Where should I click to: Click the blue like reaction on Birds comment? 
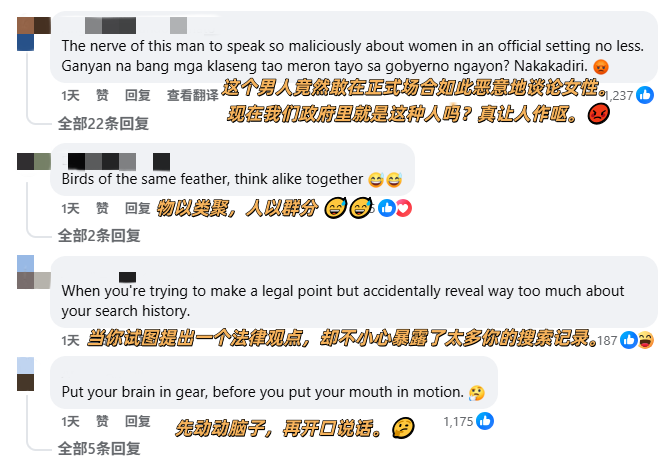[387, 208]
